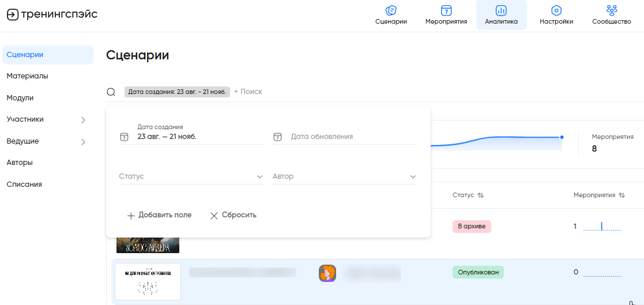Sort table by Мероприятия column
644x305 pixels.
pos(599,195)
